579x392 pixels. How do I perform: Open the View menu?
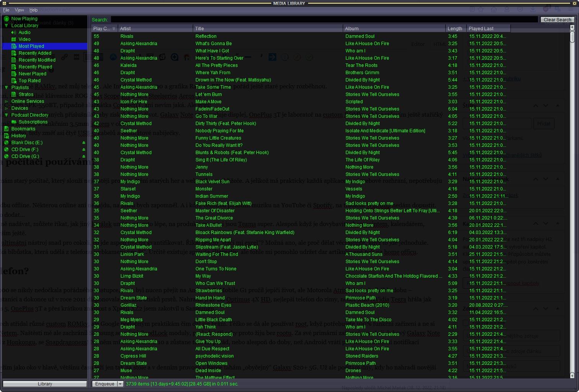19,10
